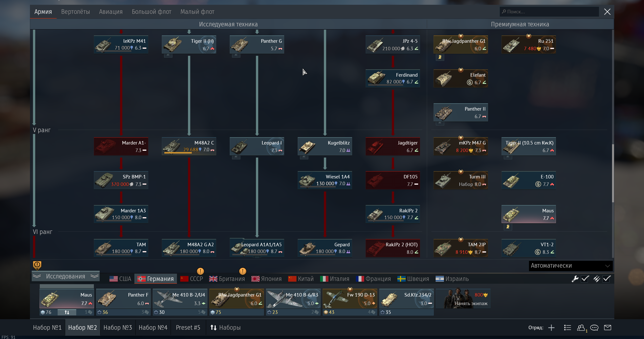This screenshot has height=339, width=644.
Task: Collapse the Исследования panel with right chevron
Action: click(x=94, y=276)
